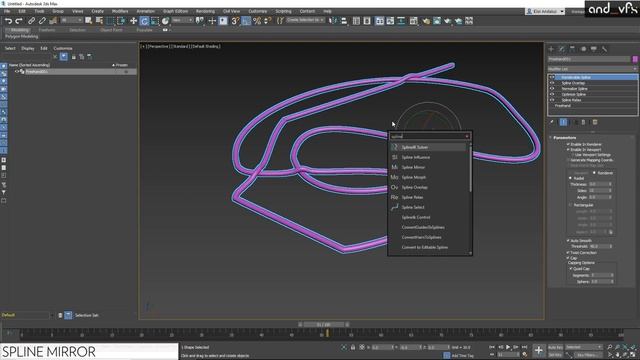Image resolution: width=640 pixels, height=360 pixels.
Task: Click the Select by Name toolbar icon
Action: pos(99,21)
